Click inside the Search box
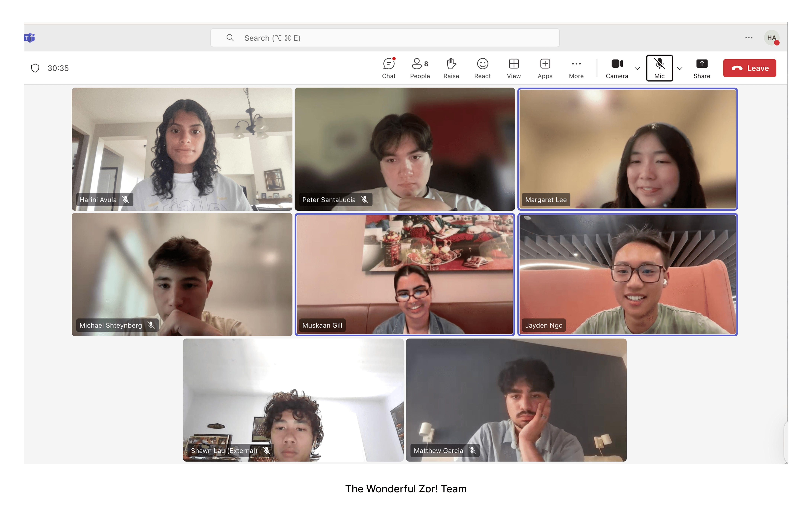The height and width of the screenshot is (518, 812). pyautogui.click(x=384, y=38)
